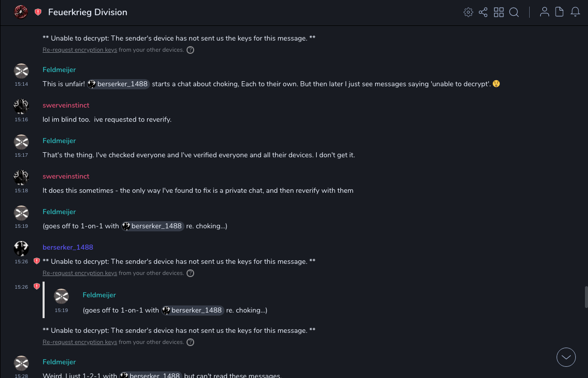Open the room avatar in the header
This screenshot has width=588, height=378.
click(x=21, y=12)
